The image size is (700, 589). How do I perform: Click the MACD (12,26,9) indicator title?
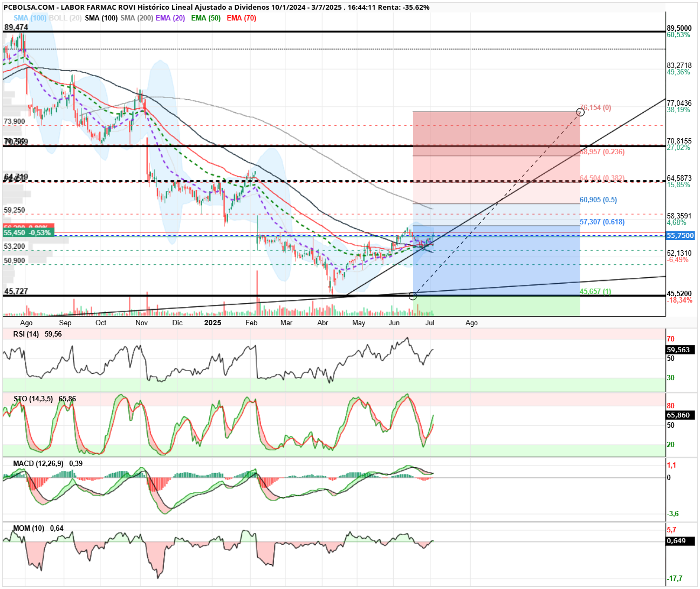(38, 463)
